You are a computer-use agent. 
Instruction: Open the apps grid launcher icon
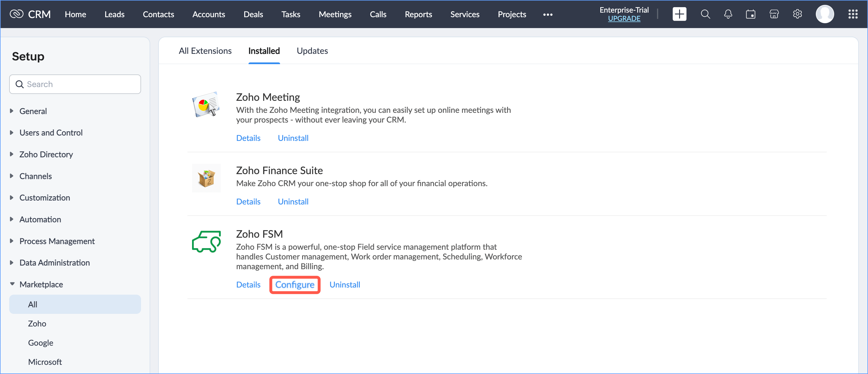[853, 14]
